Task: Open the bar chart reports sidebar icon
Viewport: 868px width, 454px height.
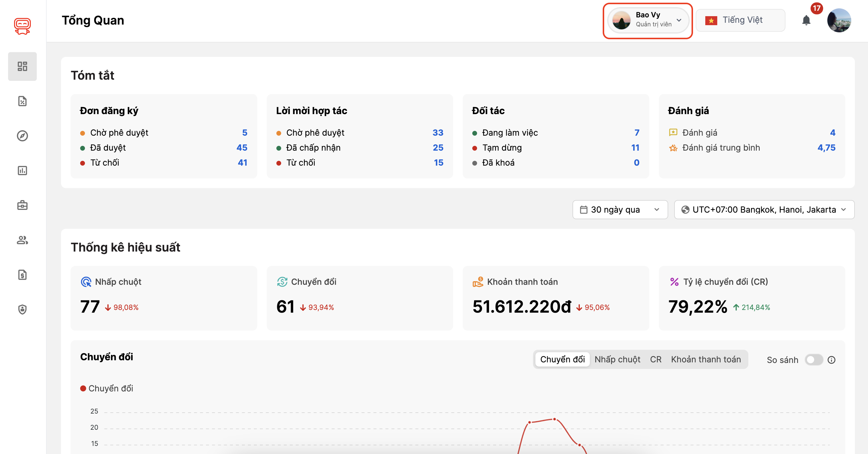Action: [22, 170]
